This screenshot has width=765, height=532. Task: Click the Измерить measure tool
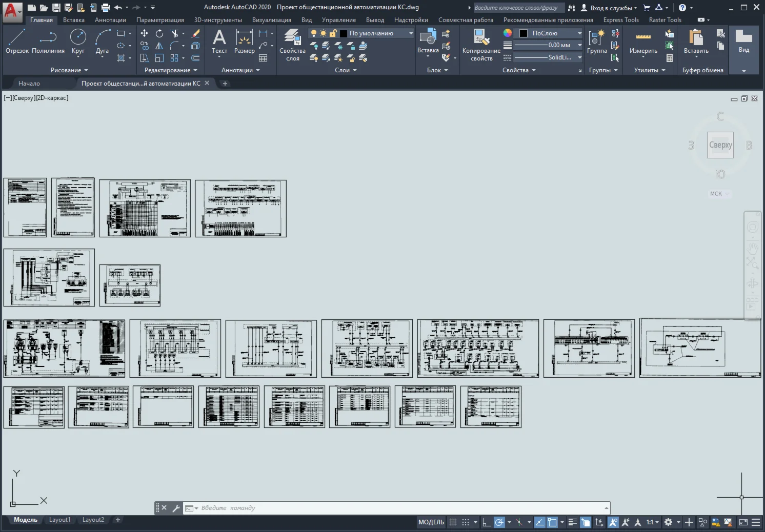(643, 41)
